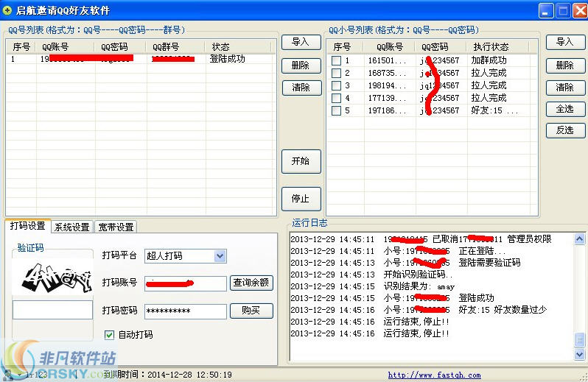Screen dimensions: 588x382
Task: Click the log scrollbar down arrow
Action: [579, 354]
